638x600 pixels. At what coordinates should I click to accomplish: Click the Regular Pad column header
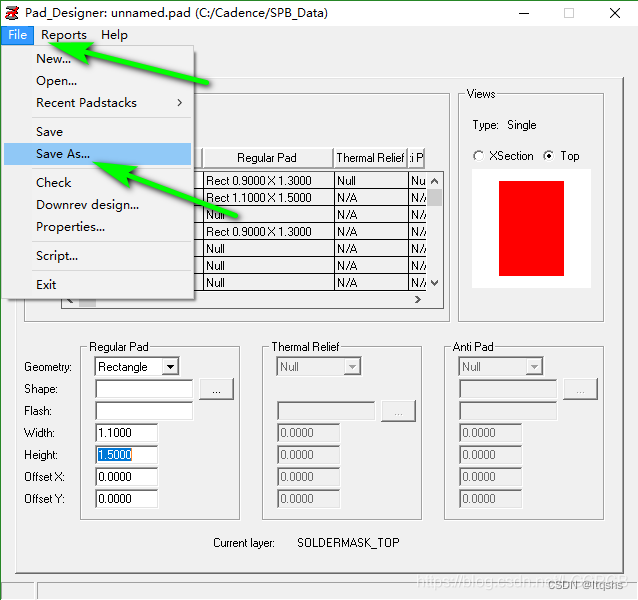point(266,158)
